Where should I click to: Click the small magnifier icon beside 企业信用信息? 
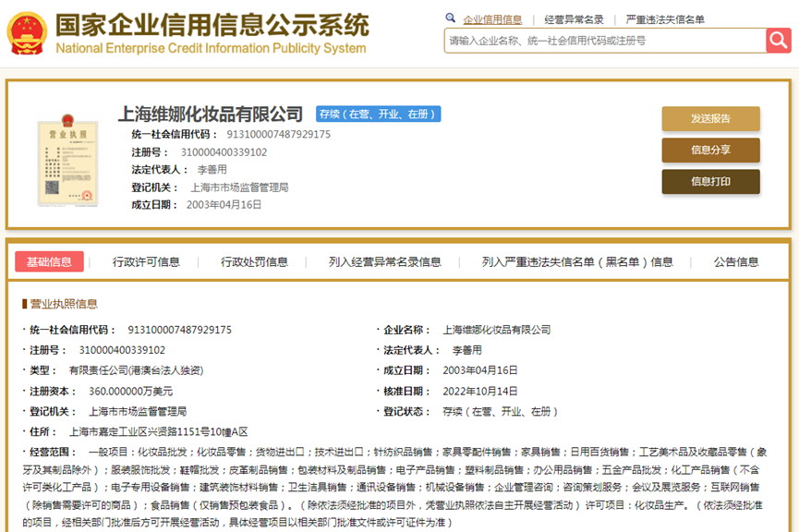pyautogui.click(x=451, y=18)
